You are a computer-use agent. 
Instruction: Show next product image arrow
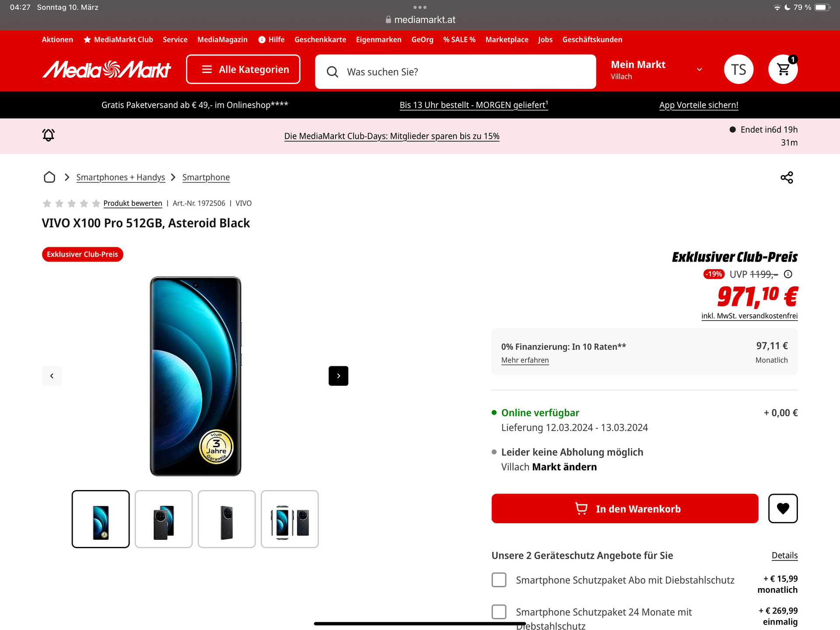[x=338, y=376]
